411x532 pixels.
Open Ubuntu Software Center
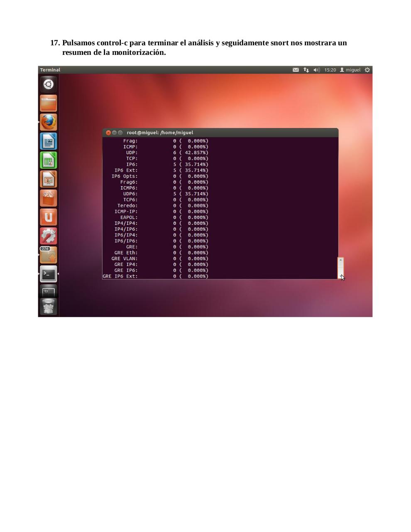[48, 198]
